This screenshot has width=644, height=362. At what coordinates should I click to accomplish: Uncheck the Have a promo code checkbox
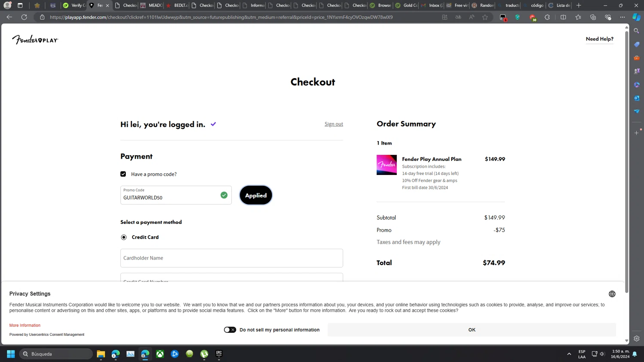point(123,174)
